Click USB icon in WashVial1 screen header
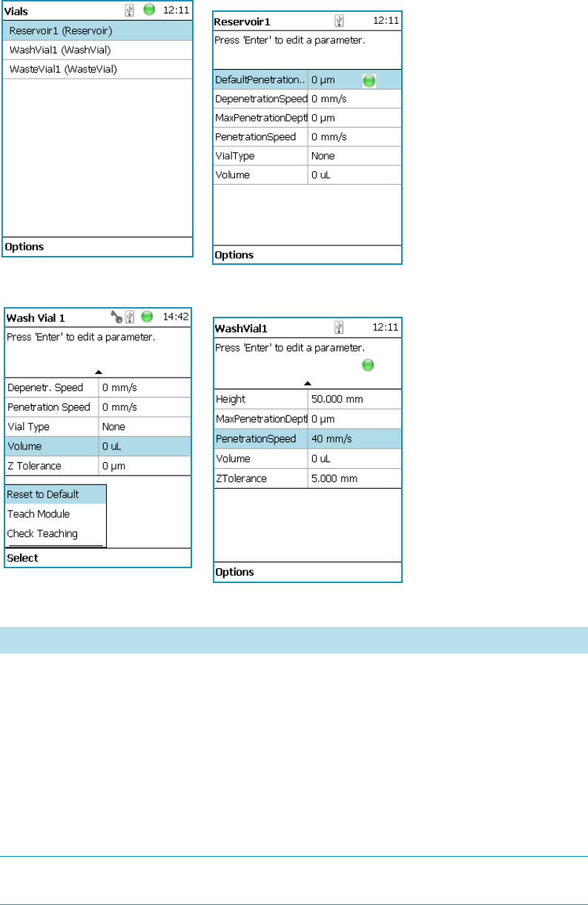This screenshot has width=588, height=905. point(340,326)
